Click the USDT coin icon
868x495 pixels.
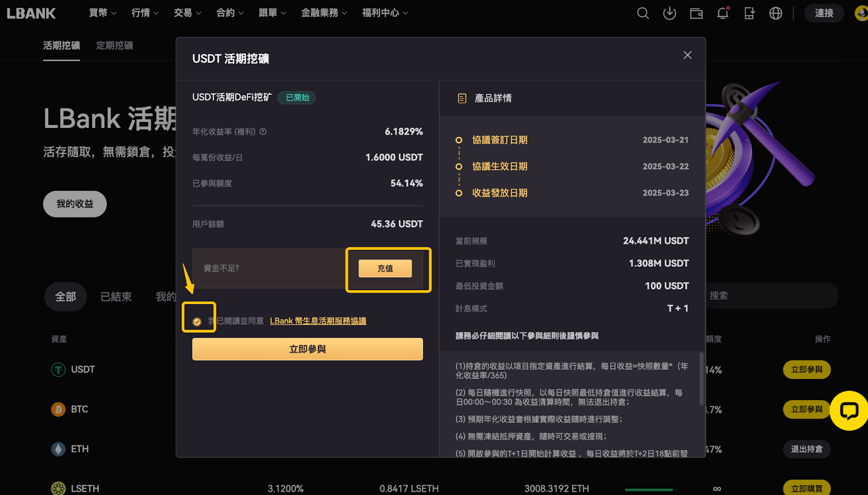(x=58, y=370)
